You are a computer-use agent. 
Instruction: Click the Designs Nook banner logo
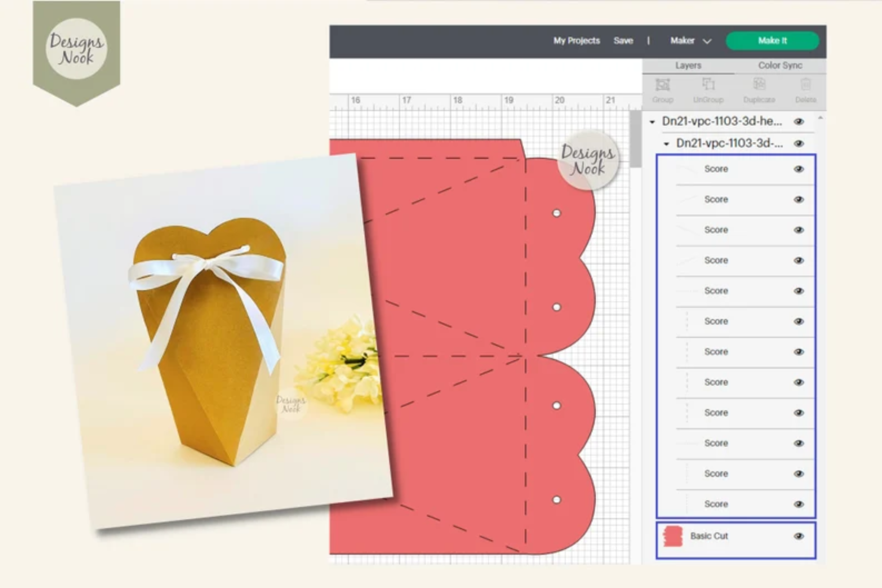coord(76,49)
